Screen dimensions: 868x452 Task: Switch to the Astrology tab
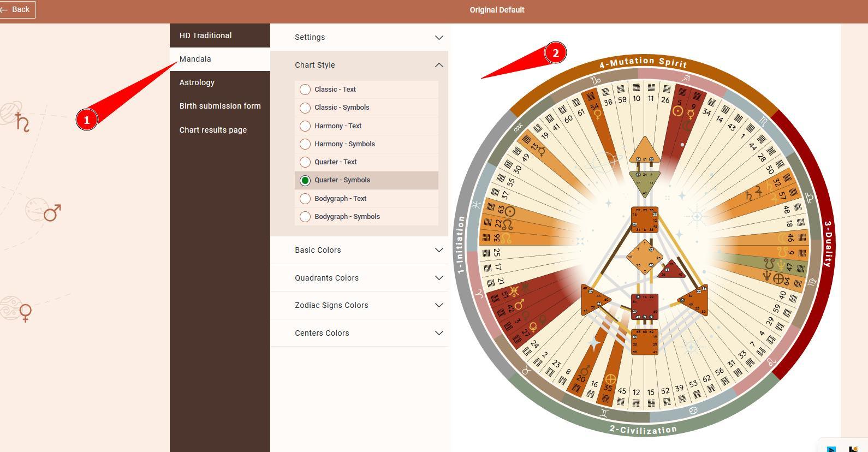pyautogui.click(x=197, y=82)
